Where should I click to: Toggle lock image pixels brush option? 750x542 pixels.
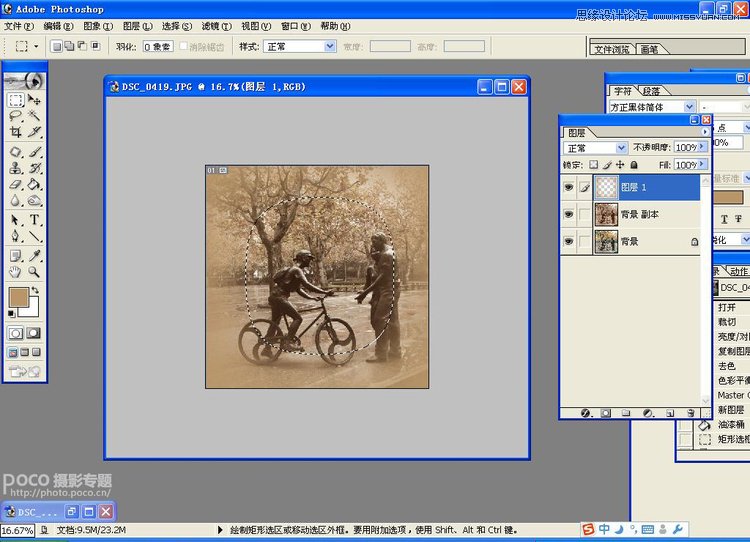point(607,165)
